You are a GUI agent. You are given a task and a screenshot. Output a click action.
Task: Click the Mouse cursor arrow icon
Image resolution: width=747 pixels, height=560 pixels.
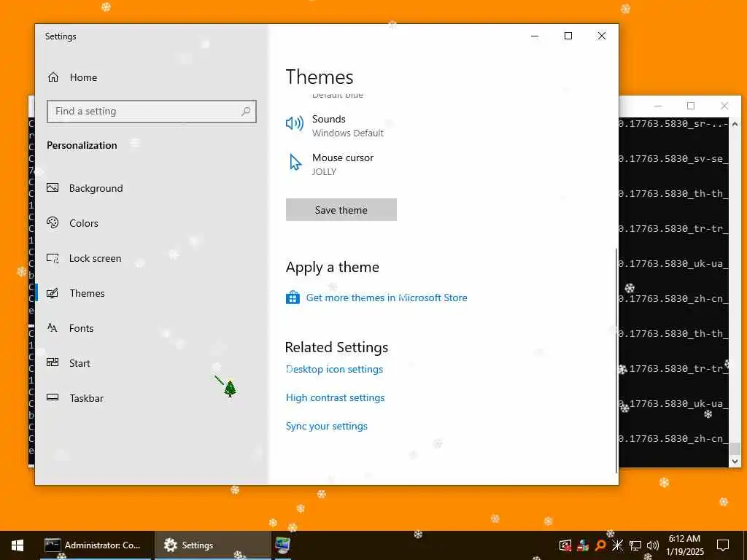(295, 163)
